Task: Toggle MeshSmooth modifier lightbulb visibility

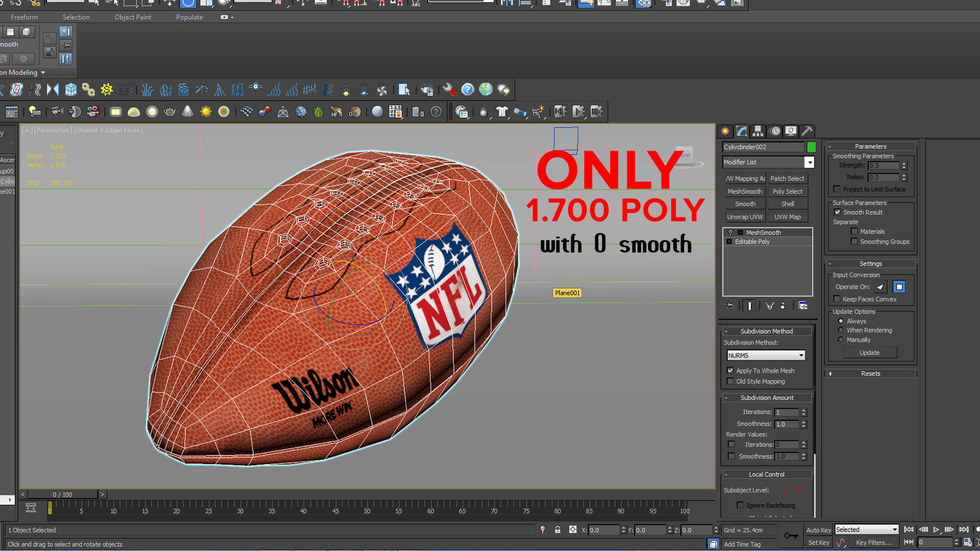Action: pyautogui.click(x=730, y=233)
